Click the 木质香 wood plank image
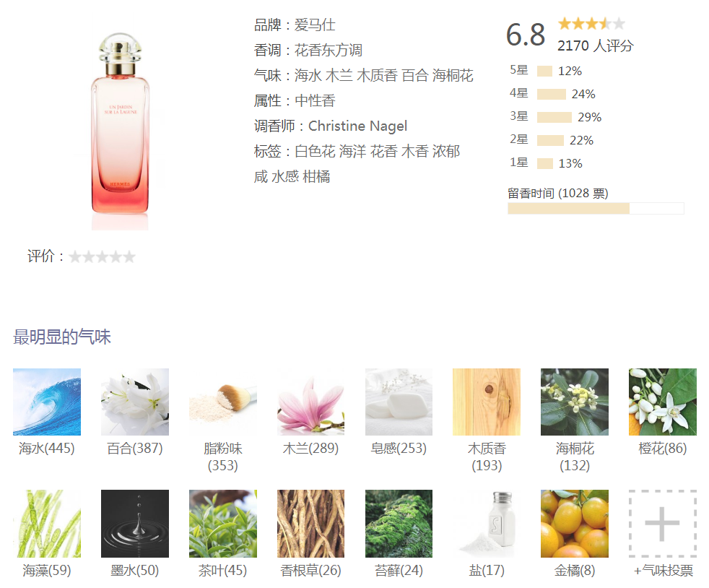This screenshot has width=709, height=588. 487,402
